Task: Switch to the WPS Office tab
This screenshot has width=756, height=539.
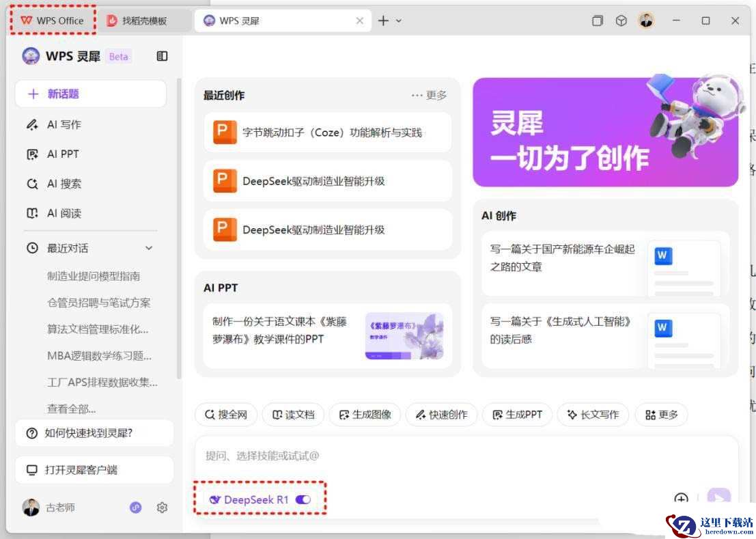Action: pyautogui.click(x=53, y=20)
